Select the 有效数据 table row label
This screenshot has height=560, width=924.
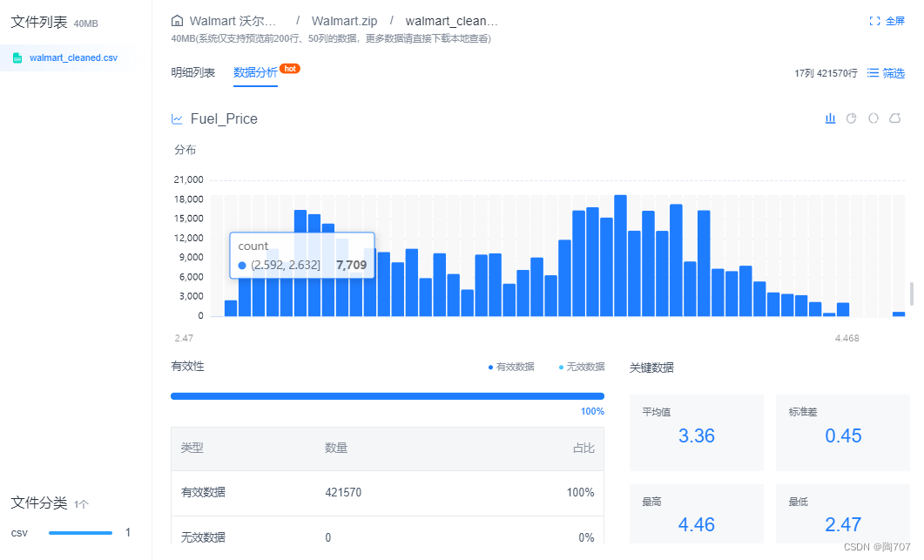point(203,492)
